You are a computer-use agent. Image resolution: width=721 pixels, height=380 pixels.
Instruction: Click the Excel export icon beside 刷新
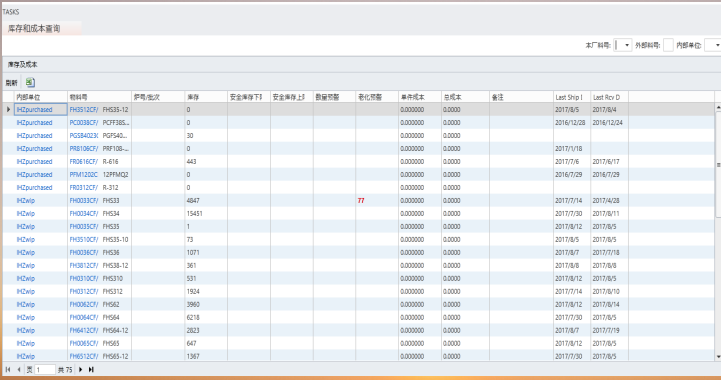[x=30, y=82]
